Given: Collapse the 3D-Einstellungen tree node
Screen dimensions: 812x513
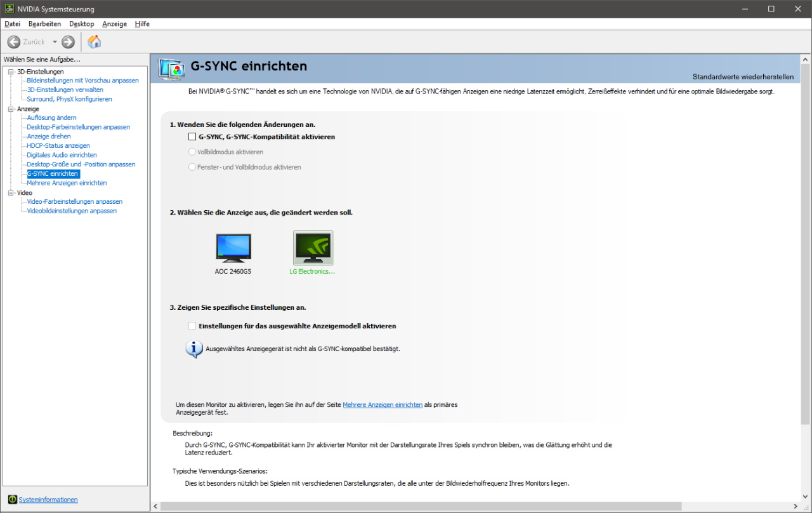Looking at the screenshot, I should tap(11, 72).
